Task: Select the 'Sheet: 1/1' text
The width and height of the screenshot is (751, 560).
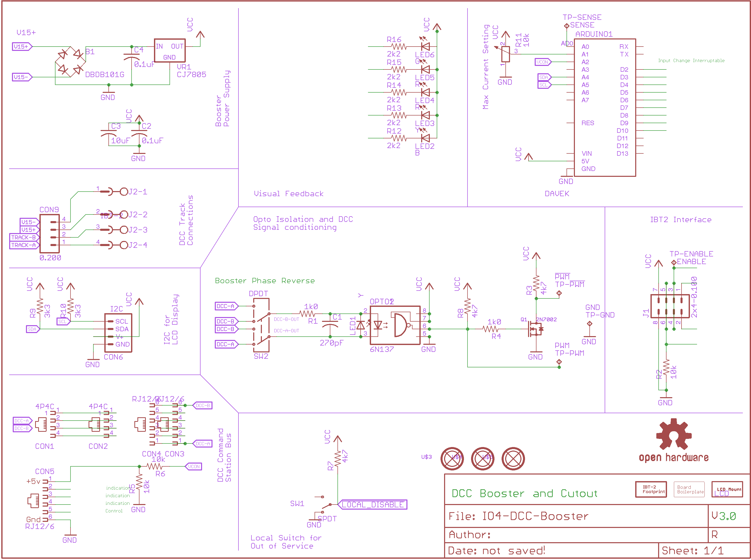Action: (692, 551)
